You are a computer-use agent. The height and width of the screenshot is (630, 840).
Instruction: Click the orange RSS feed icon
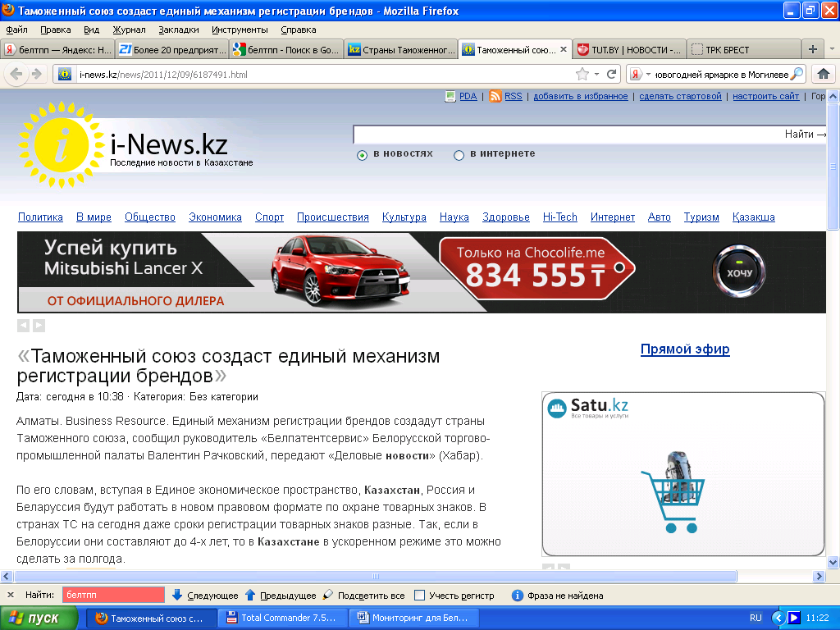495,97
